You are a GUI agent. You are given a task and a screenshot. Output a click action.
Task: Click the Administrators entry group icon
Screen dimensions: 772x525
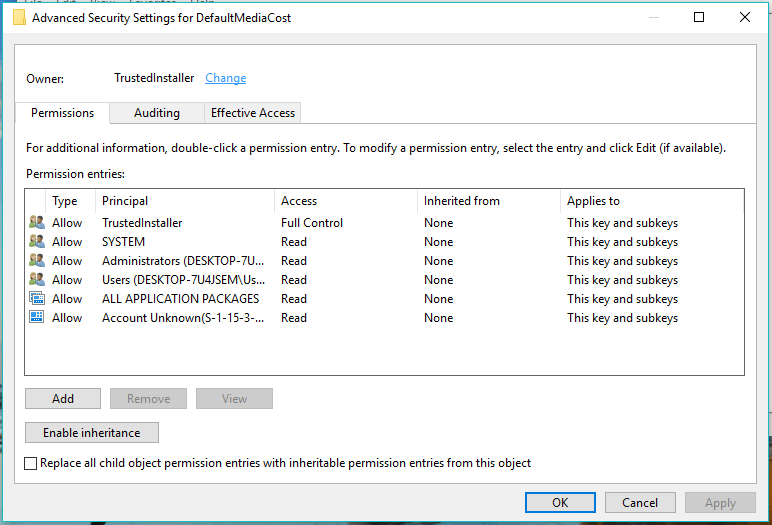37,261
